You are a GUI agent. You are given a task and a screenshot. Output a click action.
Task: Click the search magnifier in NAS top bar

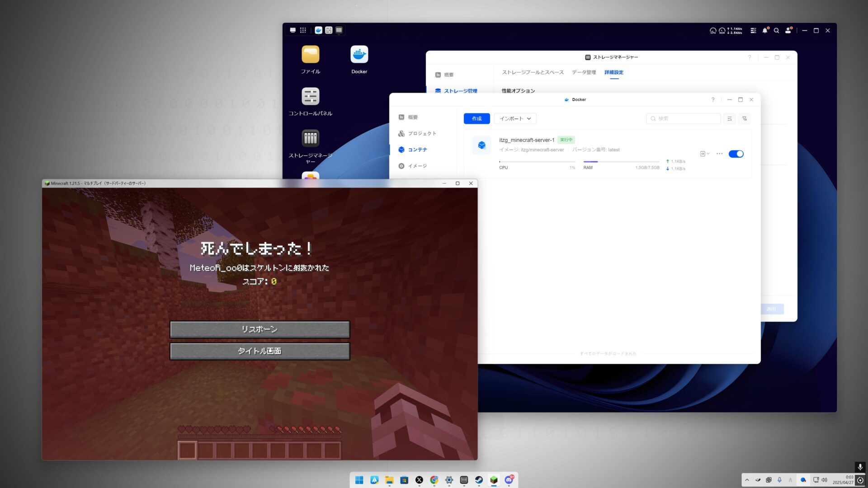point(776,31)
